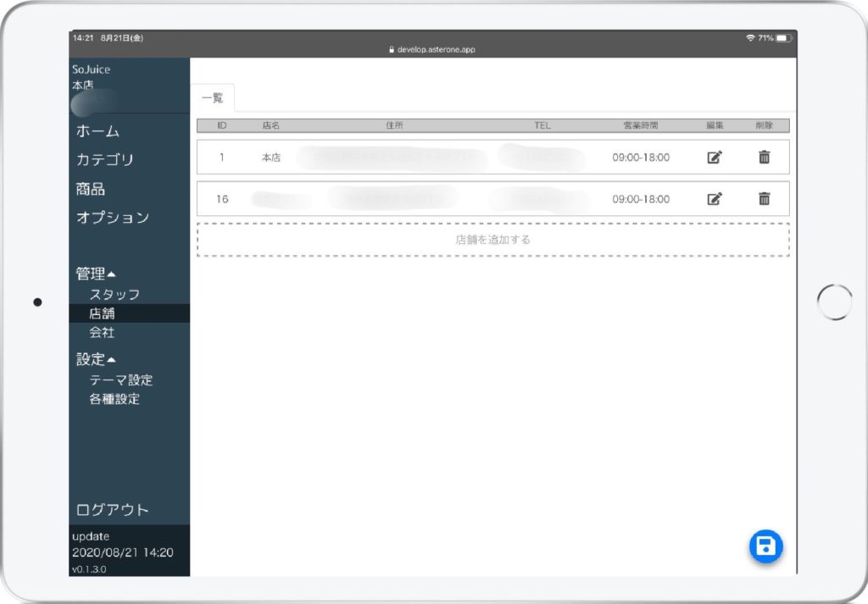Screen dimensions: 868x604
Task: Select スタッフ under 管理
Action: pyautogui.click(x=114, y=294)
